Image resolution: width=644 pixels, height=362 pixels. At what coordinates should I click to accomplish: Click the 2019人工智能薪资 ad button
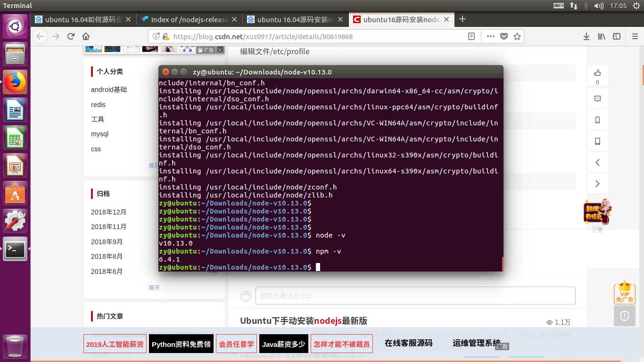coord(115,344)
